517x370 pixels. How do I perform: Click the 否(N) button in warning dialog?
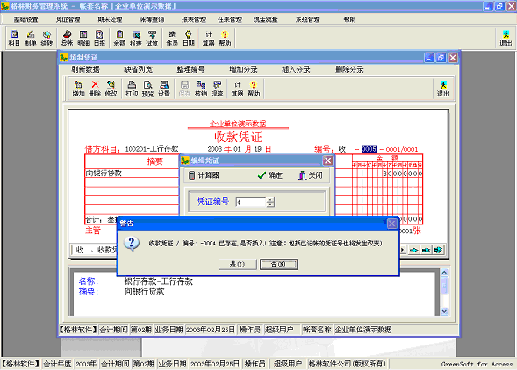pos(279,264)
